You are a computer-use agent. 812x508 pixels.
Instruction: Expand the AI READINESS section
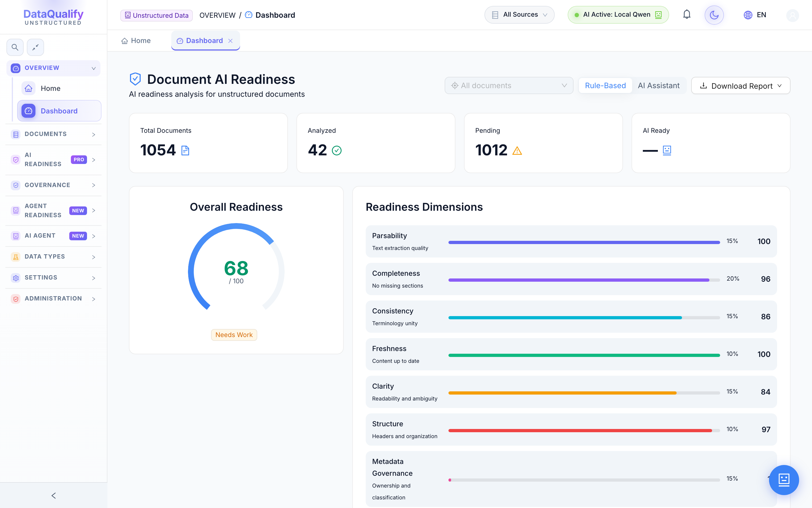[53, 160]
